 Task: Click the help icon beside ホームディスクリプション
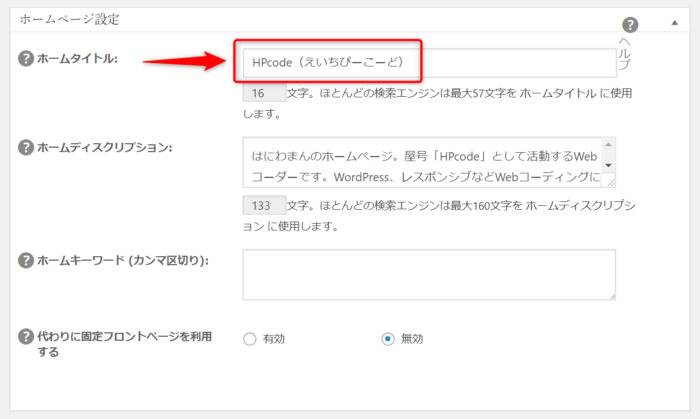pyautogui.click(x=26, y=148)
